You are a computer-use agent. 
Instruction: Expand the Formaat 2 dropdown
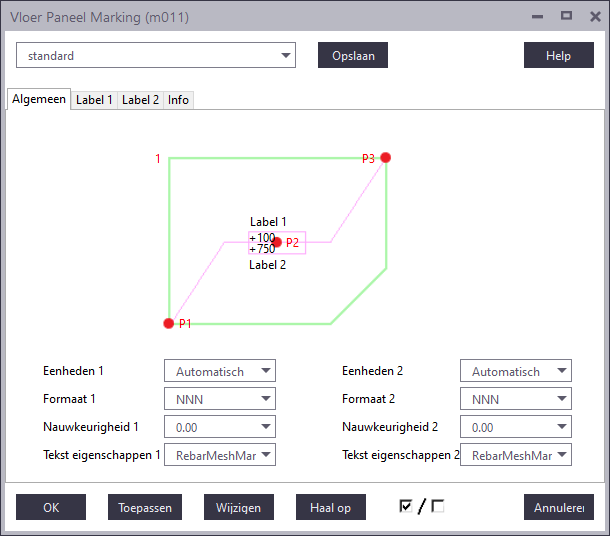point(516,399)
